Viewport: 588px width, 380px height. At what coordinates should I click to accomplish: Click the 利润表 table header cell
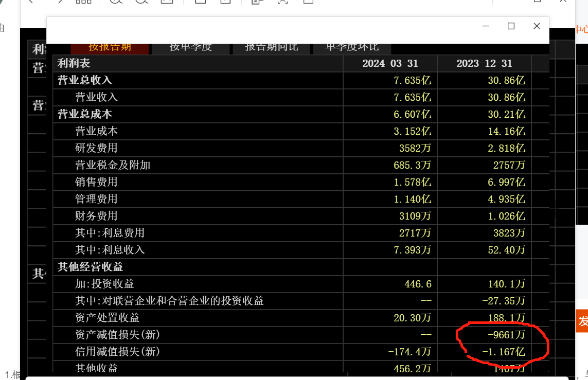[74, 64]
